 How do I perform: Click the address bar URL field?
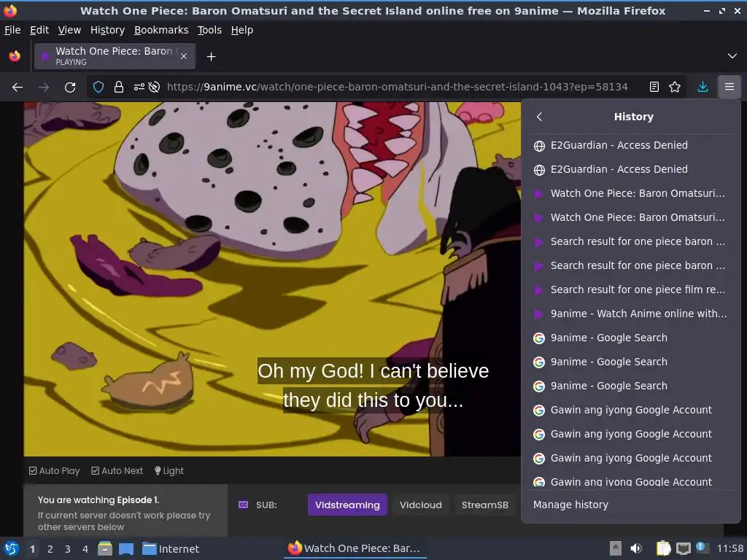click(398, 87)
